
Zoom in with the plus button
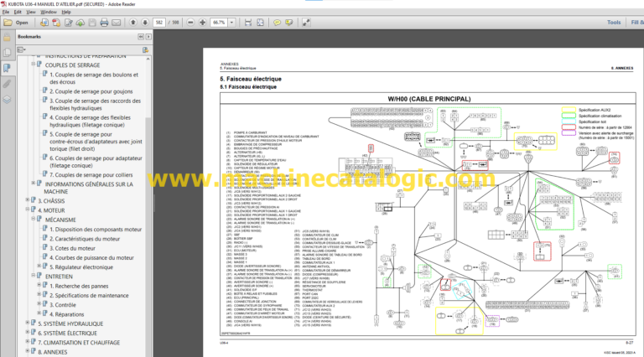click(x=202, y=23)
